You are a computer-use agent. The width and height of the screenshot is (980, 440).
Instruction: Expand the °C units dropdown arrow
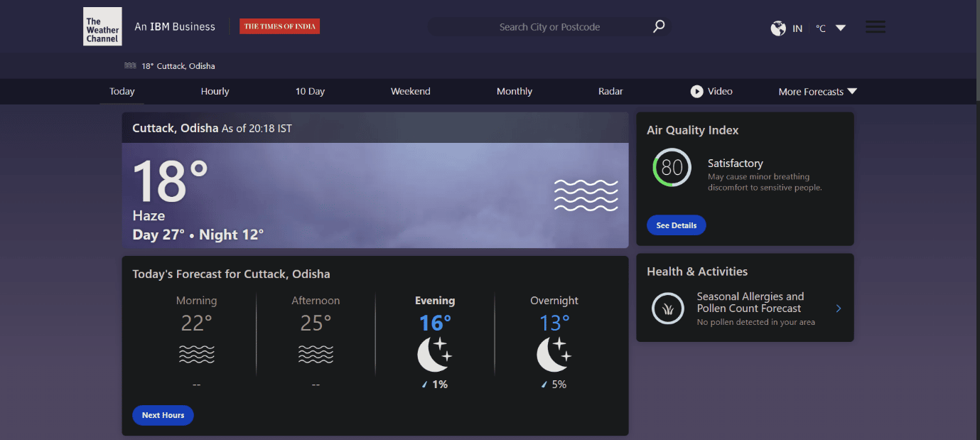pos(841,28)
